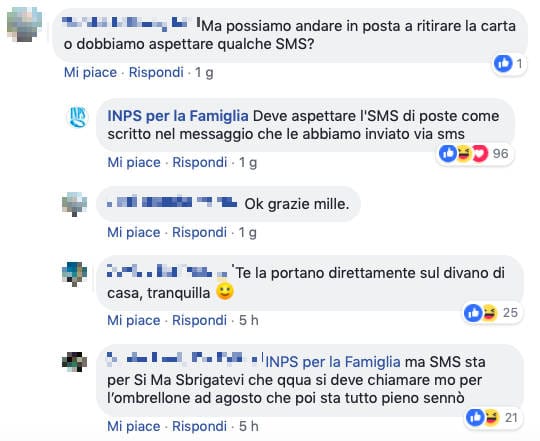Click avatar of 'Ok grazie mille' commenter
Viewport: 540px width, 441px height.
point(74,204)
